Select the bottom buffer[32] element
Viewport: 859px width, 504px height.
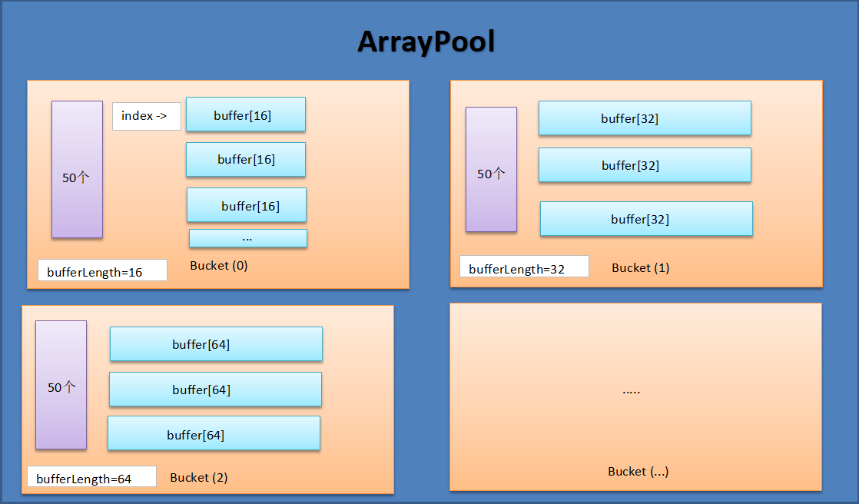tap(645, 218)
